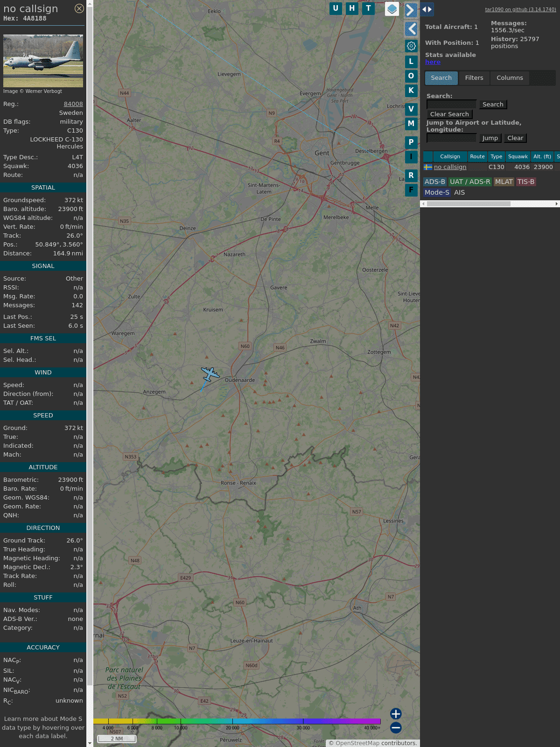Click the right chevron sidebar button

pos(411,10)
